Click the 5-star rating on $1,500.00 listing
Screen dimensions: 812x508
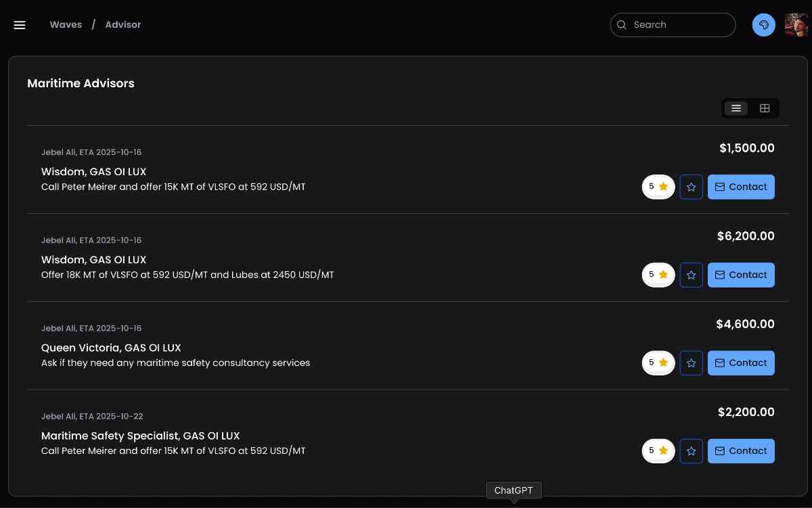[658, 187]
